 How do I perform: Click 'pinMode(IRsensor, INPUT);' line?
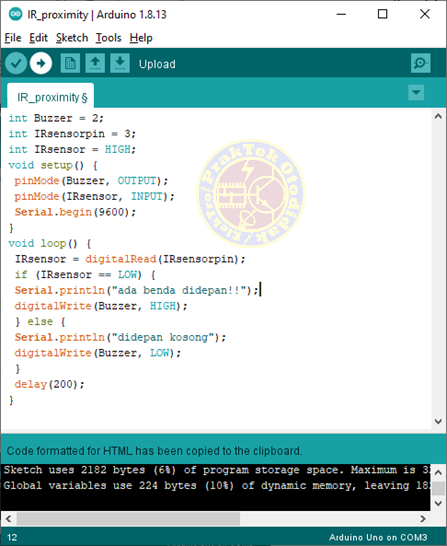[x=94, y=196]
